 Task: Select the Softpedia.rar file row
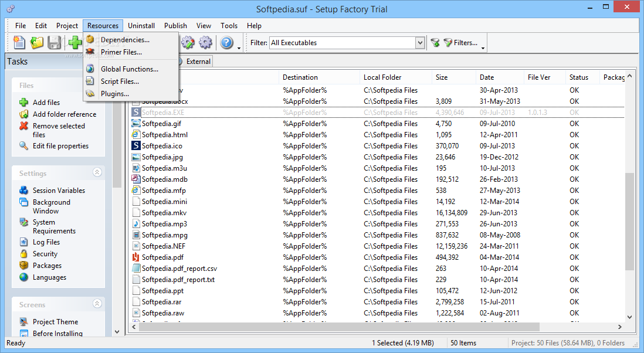(378, 301)
